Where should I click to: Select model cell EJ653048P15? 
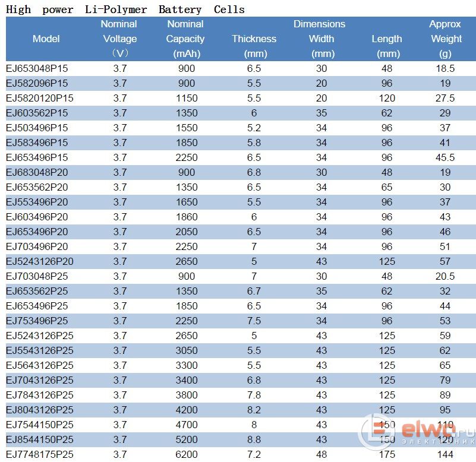click(37, 68)
